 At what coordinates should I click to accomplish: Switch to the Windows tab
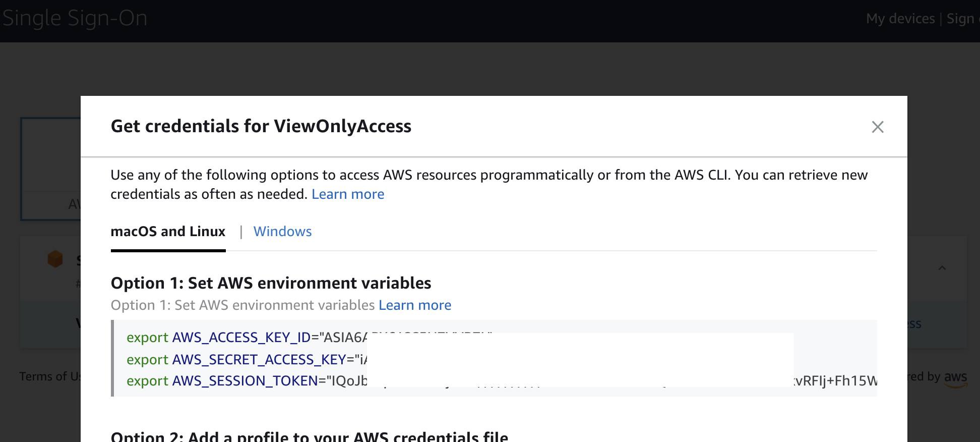click(282, 232)
